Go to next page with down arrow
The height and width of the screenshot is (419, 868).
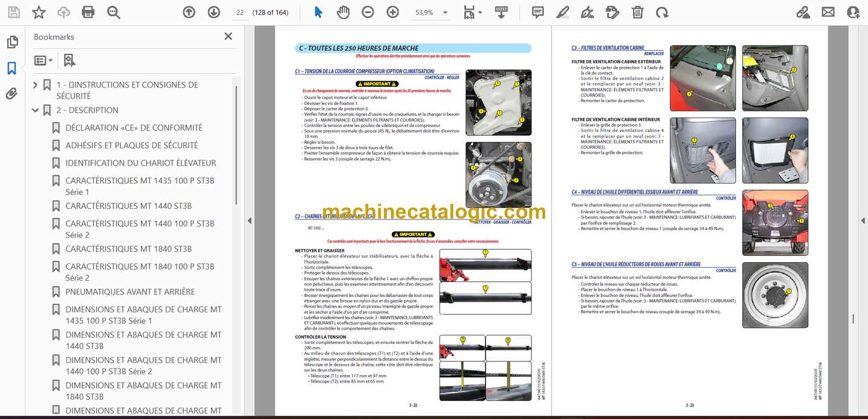tap(213, 12)
